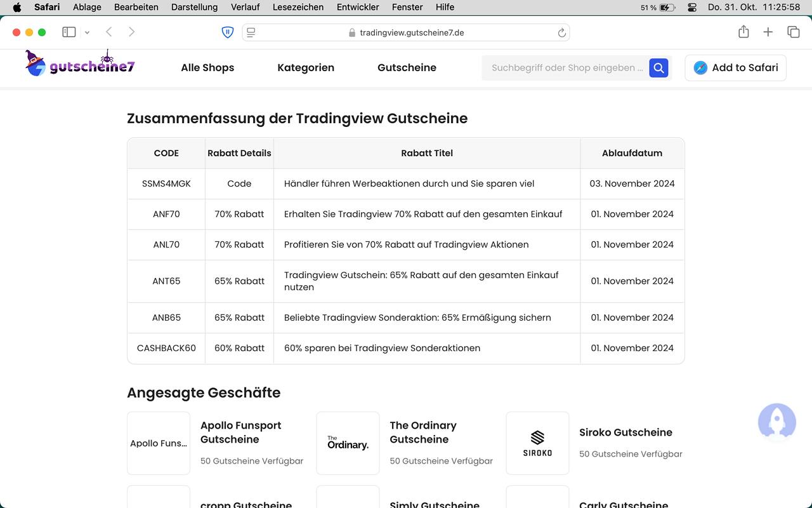The height and width of the screenshot is (508, 812).
Task: Open the Verlauf menu in menu bar
Action: pos(245,7)
